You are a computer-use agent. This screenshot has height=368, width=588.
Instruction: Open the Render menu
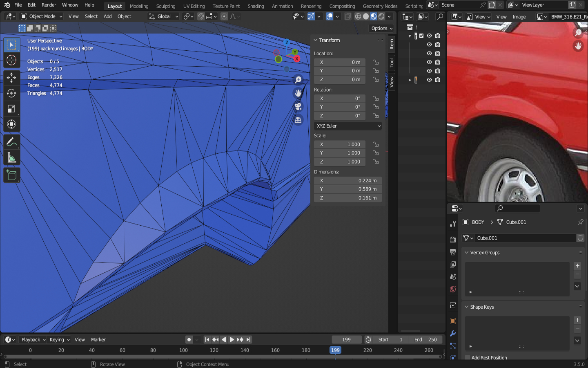(49, 5)
